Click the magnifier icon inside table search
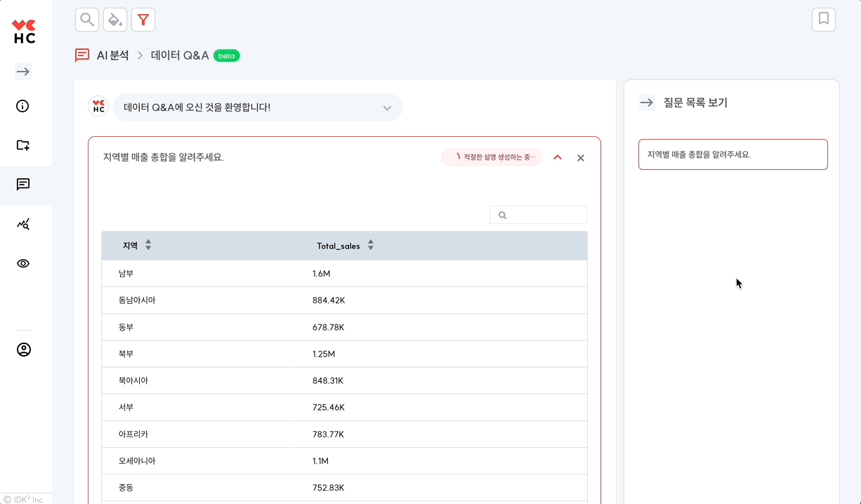 coord(502,215)
